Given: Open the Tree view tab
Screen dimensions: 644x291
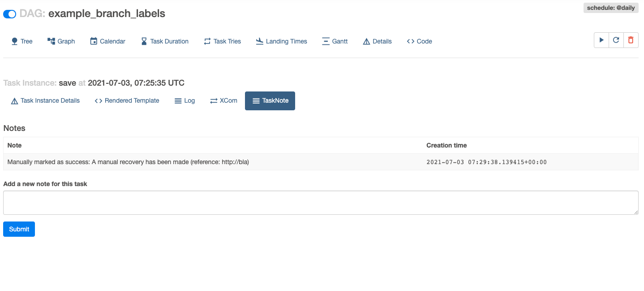Looking at the screenshot, I should [22, 41].
